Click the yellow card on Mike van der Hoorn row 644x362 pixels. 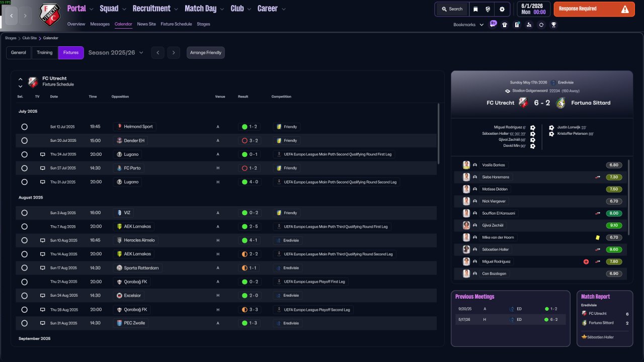click(x=598, y=237)
